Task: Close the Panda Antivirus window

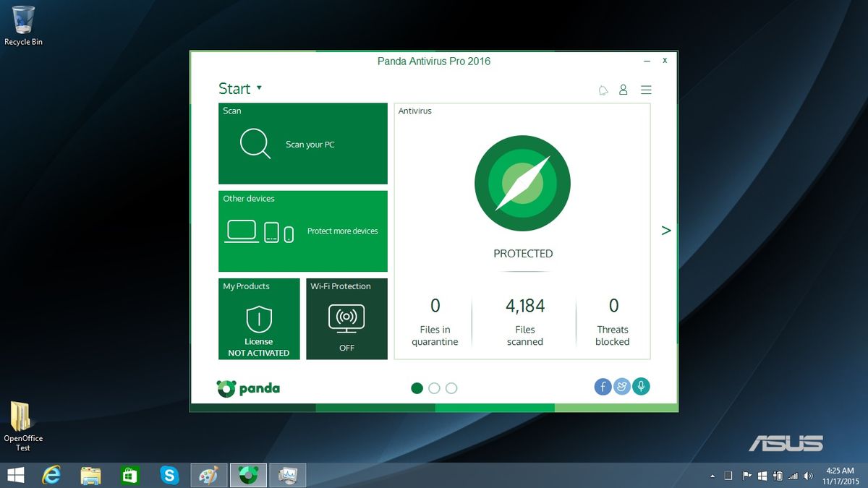Action: click(665, 61)
